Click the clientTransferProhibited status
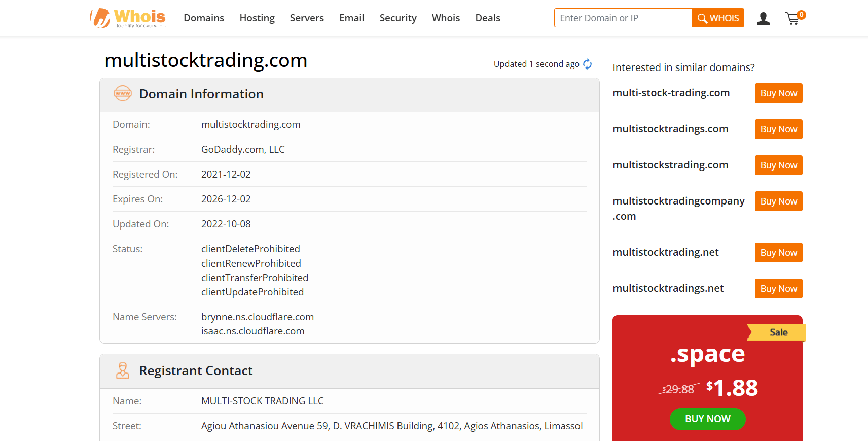The width and height of the screenshot is (868, 441). [255, 278]
